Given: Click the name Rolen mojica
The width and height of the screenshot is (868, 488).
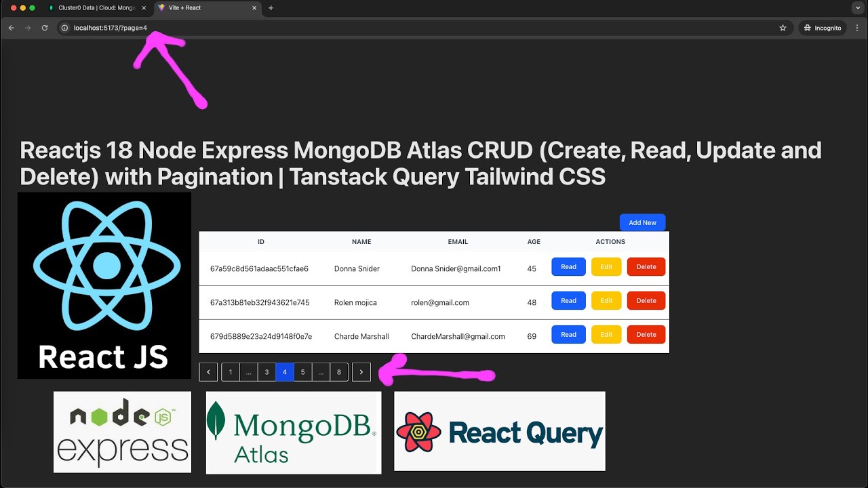Looking at the screenshot, I should pos(355,303).
